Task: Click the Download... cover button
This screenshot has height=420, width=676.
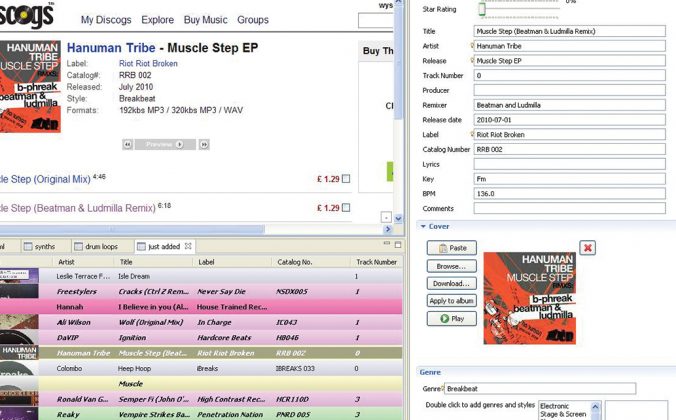Action: click(x=451, y=284)
